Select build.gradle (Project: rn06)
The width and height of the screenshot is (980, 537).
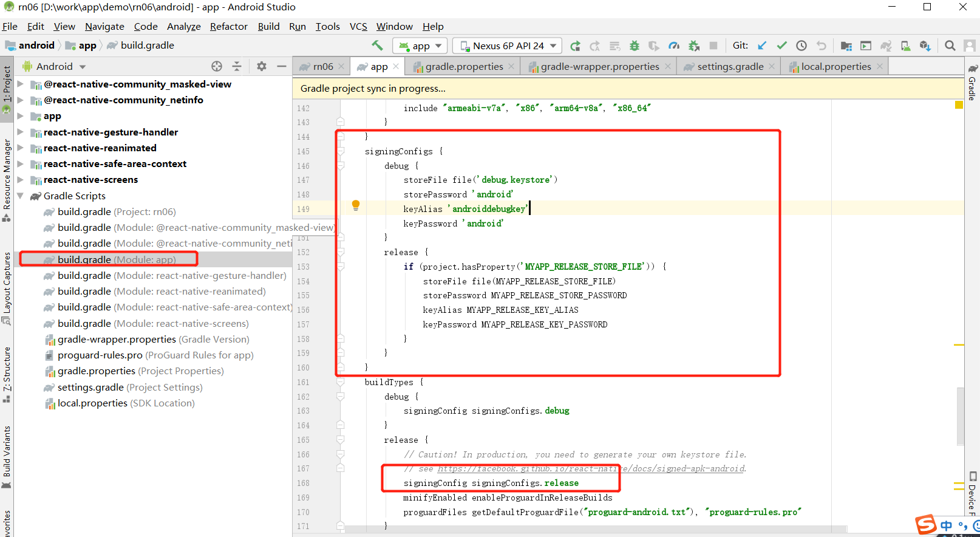(117, 211)
